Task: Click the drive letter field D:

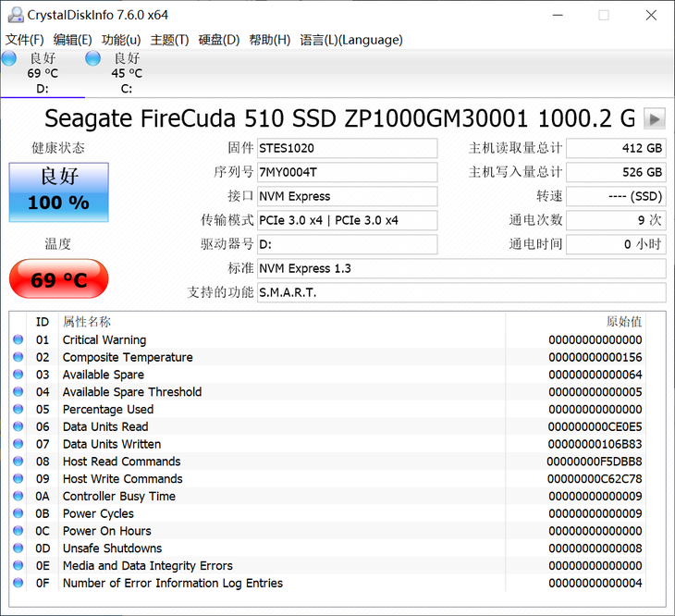Action: (x=348, y=244)
